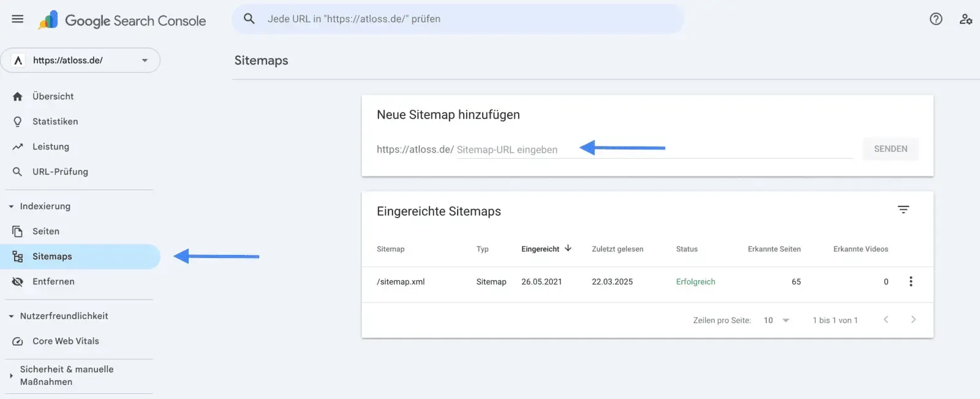This screenshot has width=980, height=399.
Task: Click the Sitemaps tree icon
Action: (18, 256)
